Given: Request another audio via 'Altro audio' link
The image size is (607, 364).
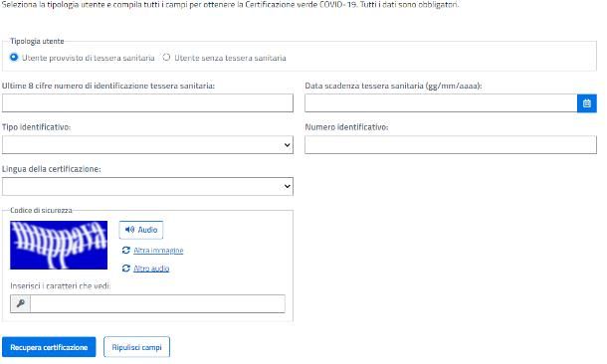Looking at the screenshot, I should tap(151, 269).
